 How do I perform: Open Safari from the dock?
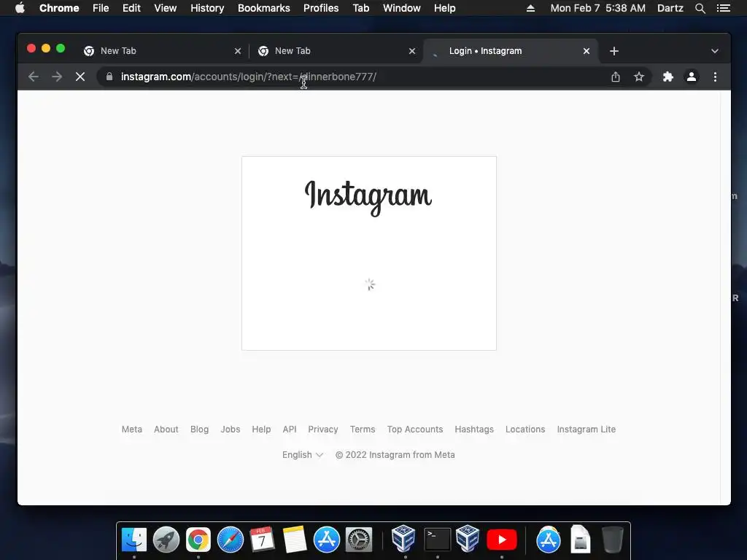tap(231, 540)
